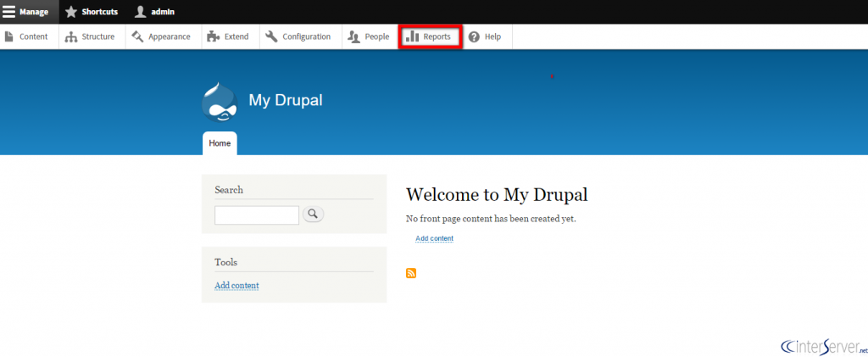Viewport: 868px width, 357px height.
Task: Click the search magnifier button
Action: (314, 214)
